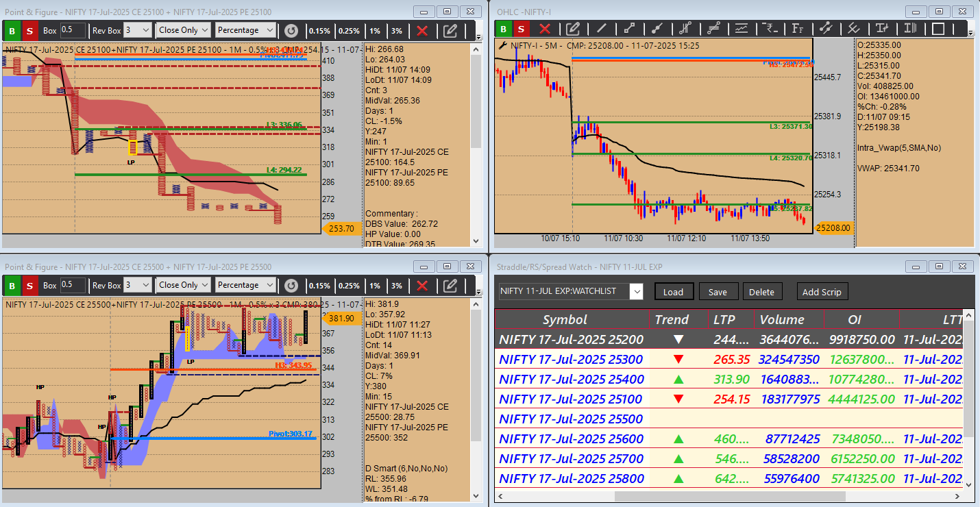Open edit note icon in 25100 P&F toolbar
The width and height of the screenshot is (980, 507).
(450, 30)
